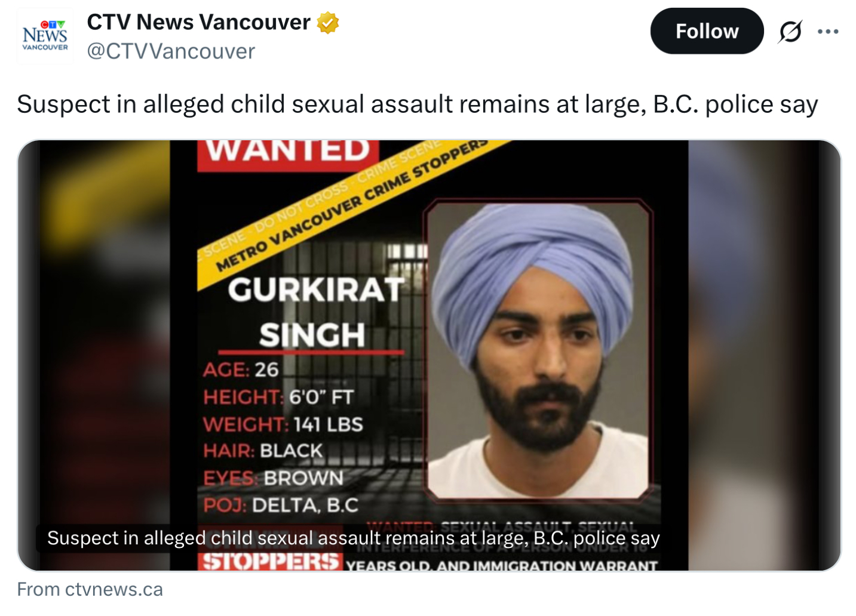Open the From ctvnews.ca source link
Image resolution: width=856 pixels, height=616 pixels.
(90, 589)
